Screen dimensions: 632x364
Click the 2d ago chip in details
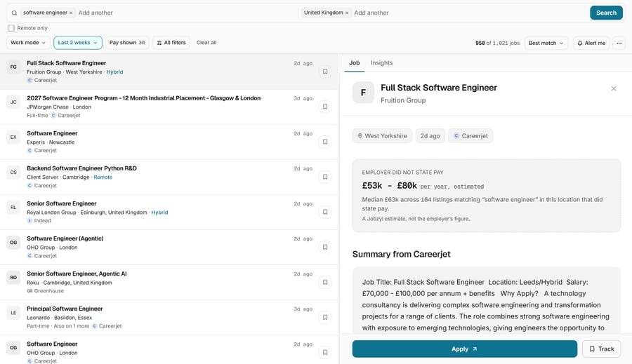click(x=430, y=135)
